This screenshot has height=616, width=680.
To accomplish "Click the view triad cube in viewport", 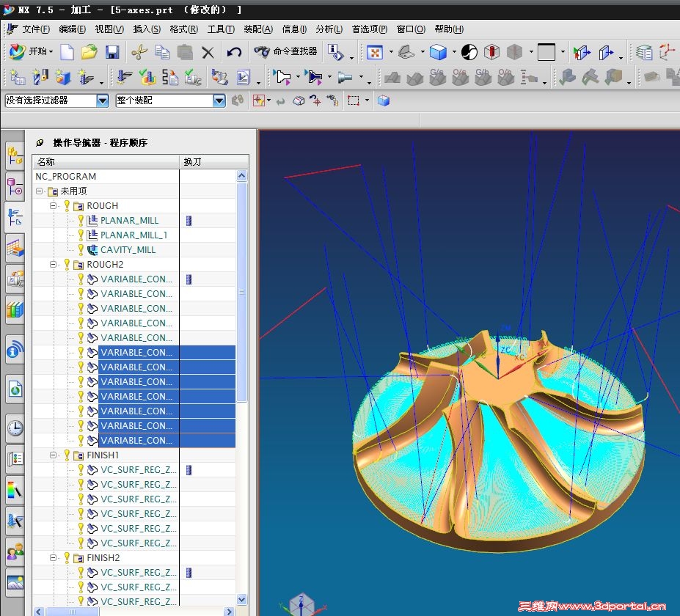I will click(x=301, y=604).
